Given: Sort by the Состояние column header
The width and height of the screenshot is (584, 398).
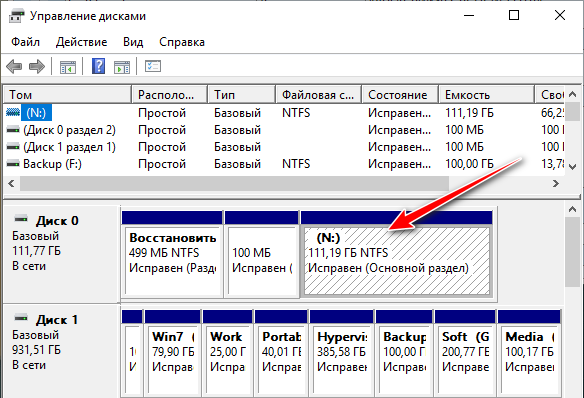Looking at the screenshot, I should pos(400,95).
